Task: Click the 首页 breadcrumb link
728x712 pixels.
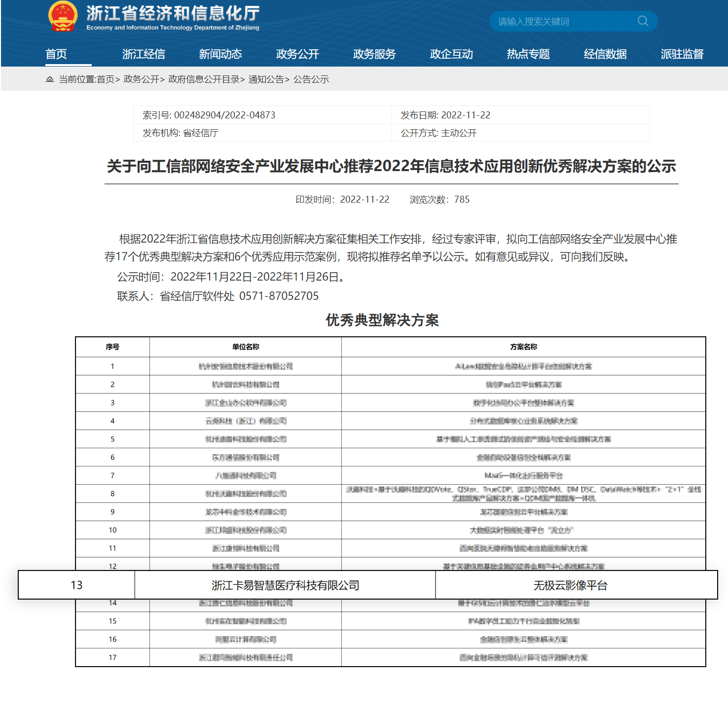Action: point(107,79)
